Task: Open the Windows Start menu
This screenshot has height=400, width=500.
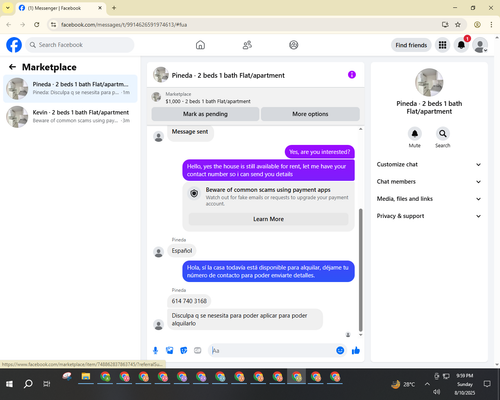Action: click(x=9, y=384)
